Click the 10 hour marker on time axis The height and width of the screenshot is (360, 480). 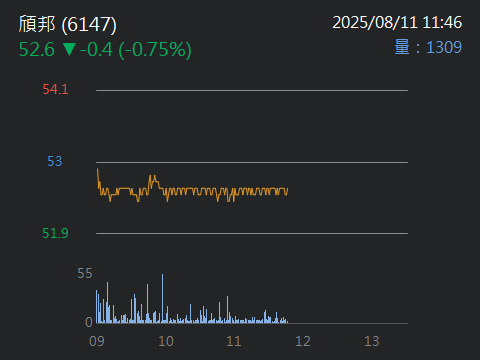166,341
